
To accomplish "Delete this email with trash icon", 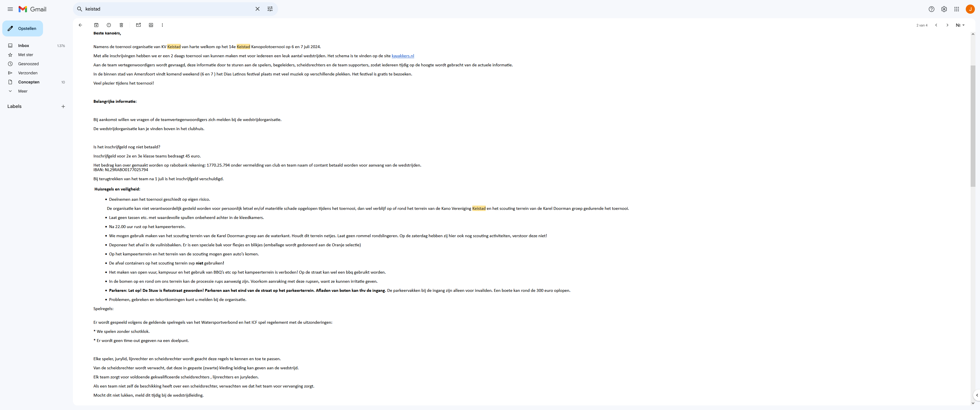I will pyautogui.click(x=121, y=25).
